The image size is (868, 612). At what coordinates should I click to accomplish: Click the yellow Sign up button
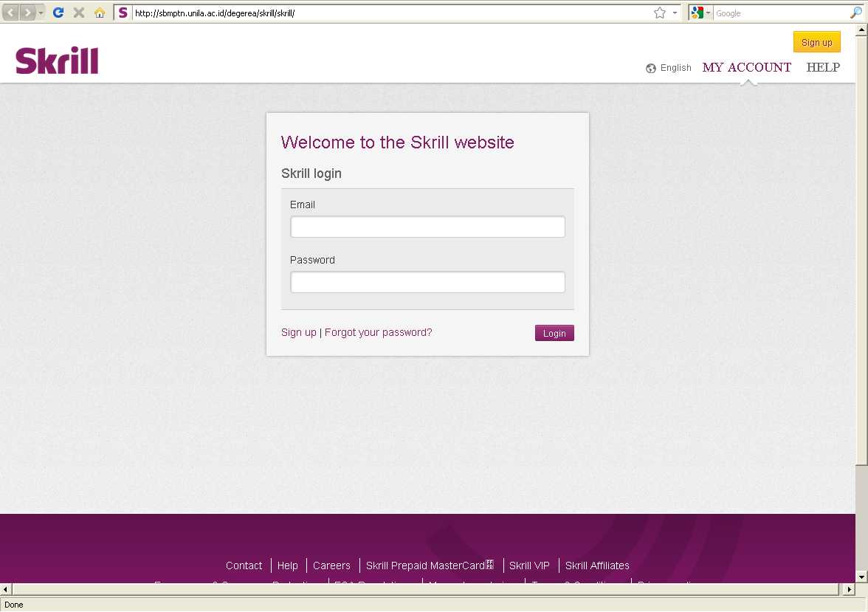tap(816, 42)
